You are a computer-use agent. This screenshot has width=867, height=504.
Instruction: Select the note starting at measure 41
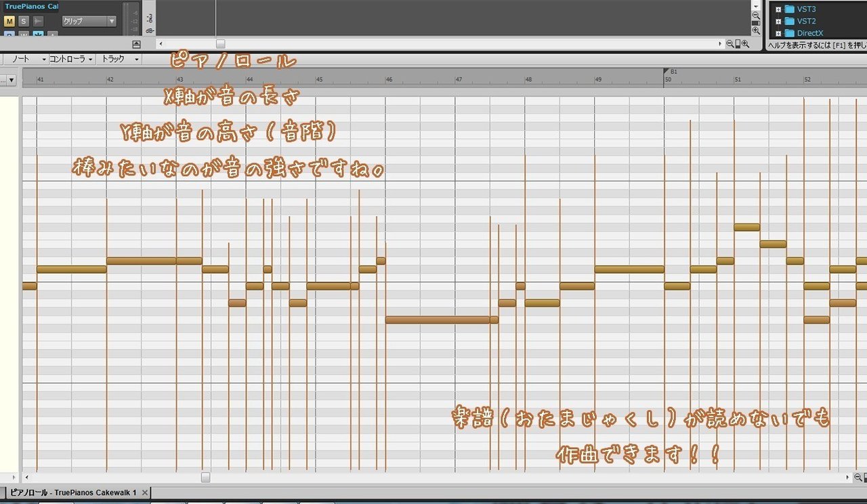[72, 269]
